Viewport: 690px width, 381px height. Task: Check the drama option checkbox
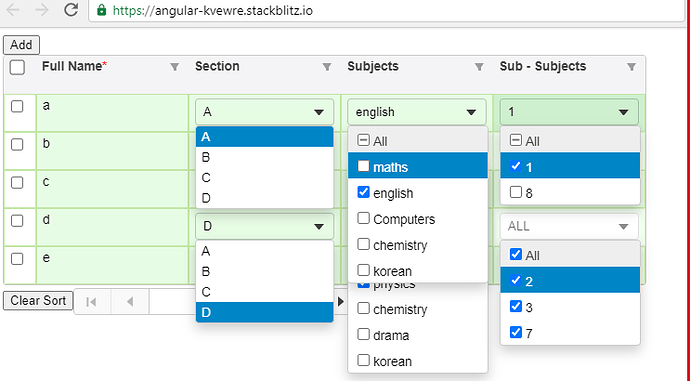click(x=363, y=334)
